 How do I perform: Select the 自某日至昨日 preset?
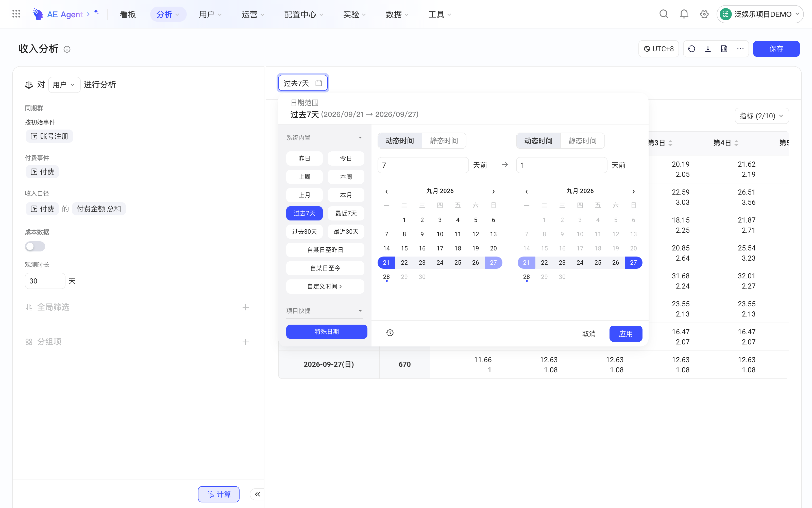325,250
